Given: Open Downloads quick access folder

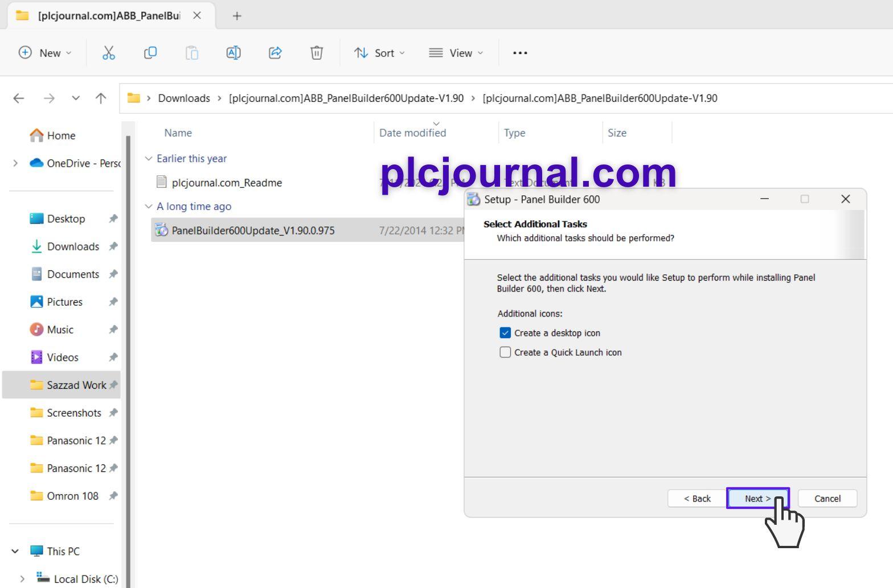Looking at the screenshot, I should (73, 246).
